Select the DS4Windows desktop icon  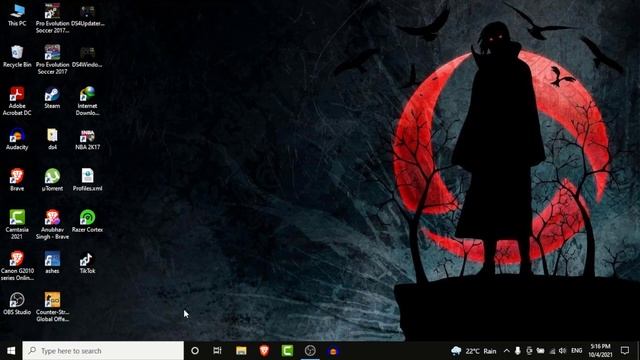tap(87, 56)
